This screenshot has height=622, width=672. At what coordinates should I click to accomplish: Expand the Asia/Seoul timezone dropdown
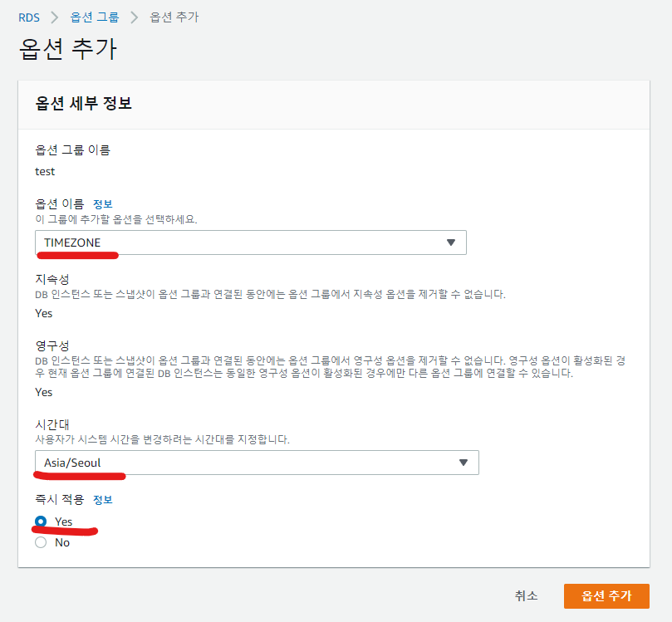point(257,463)
